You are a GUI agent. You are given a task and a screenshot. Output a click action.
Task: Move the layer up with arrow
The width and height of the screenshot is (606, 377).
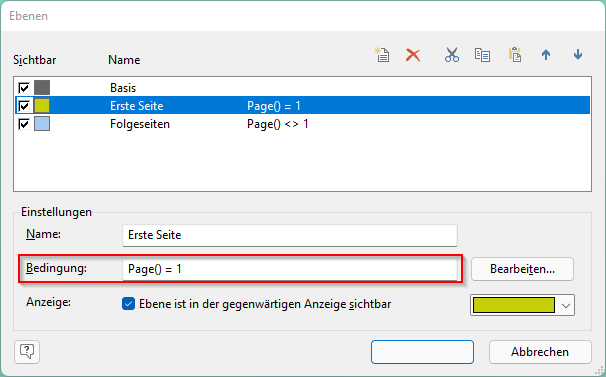click(546, 55)
